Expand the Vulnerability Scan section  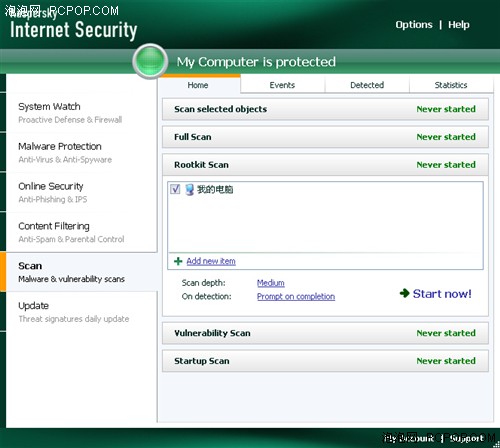tap(325, 333)
